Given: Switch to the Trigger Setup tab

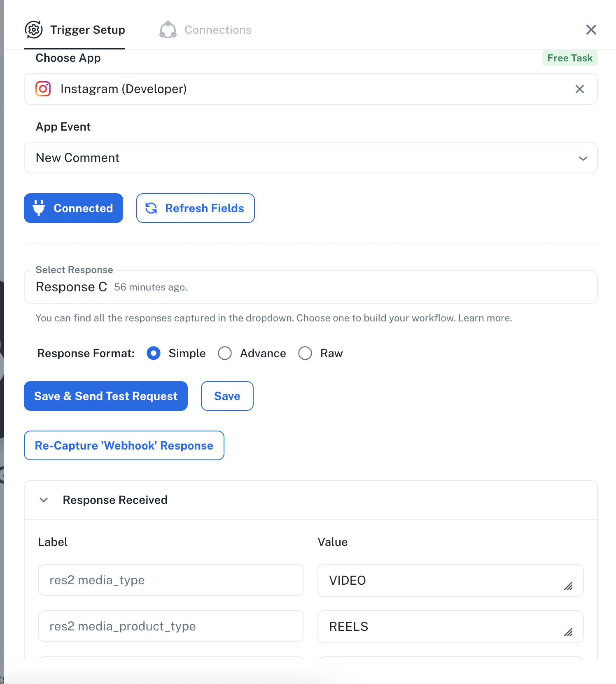Looking at the screenshot, I should (75, 30).
